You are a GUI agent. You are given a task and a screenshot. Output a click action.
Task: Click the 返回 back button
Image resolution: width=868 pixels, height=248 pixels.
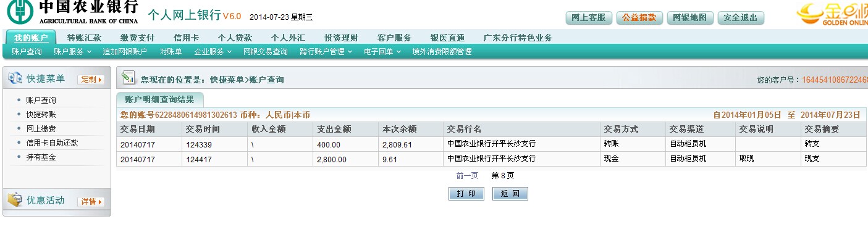(x=510, y=194)
